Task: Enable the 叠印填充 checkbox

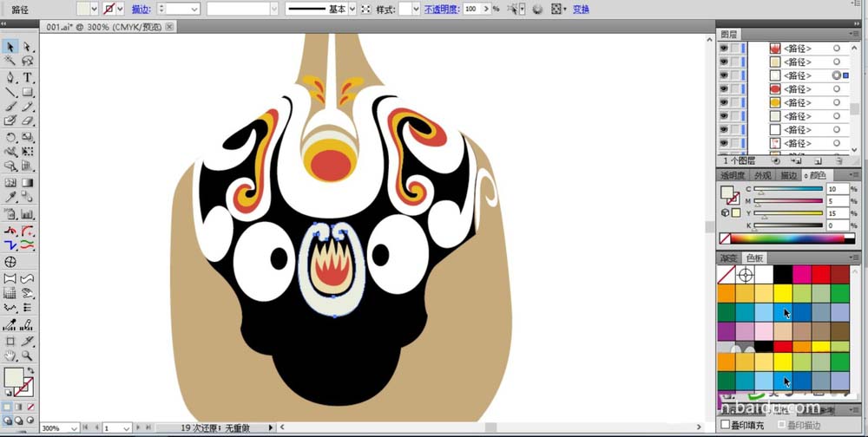Action: (x=726, y=425)
